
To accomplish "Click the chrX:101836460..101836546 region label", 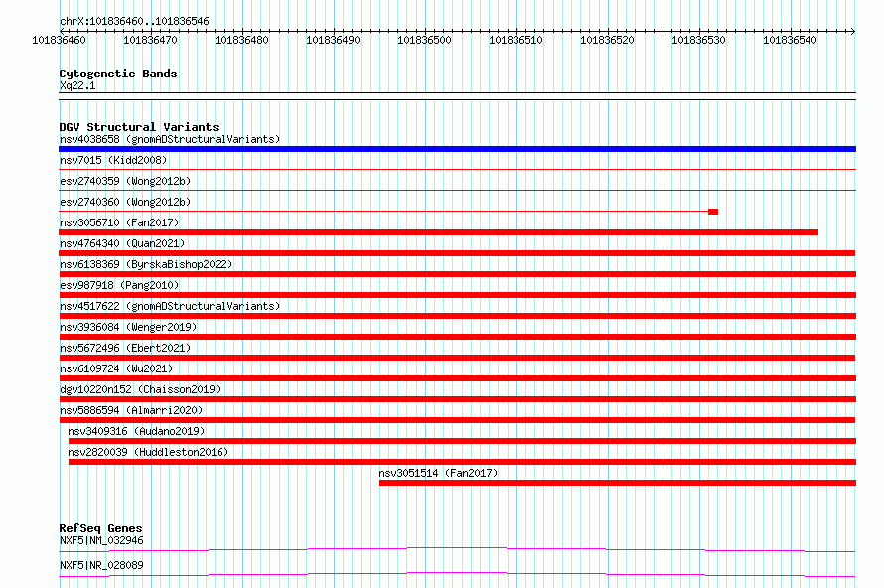I will 134,22.
